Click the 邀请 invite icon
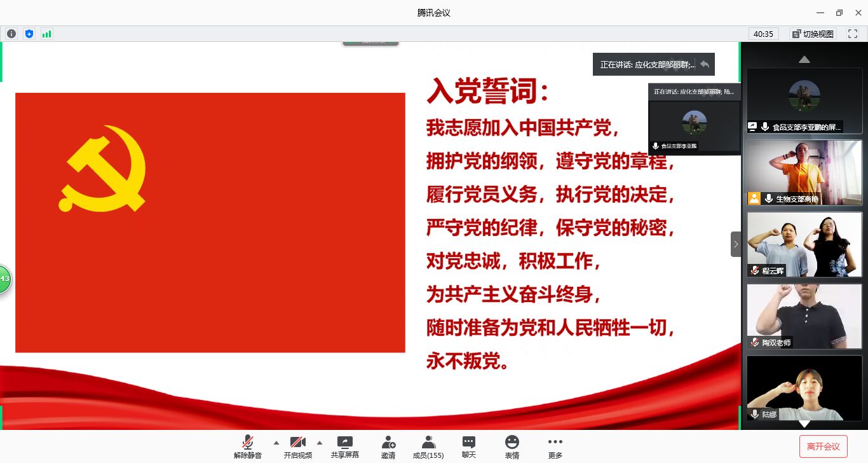 click(x=388, y=447)
